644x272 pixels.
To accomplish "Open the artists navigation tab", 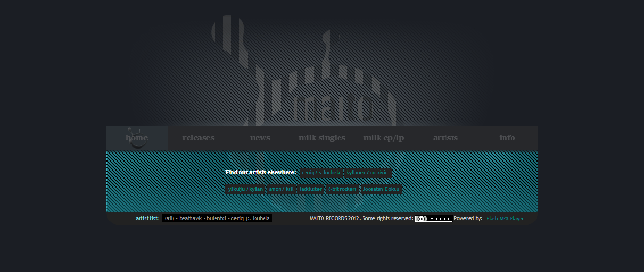I will [446, 138].
